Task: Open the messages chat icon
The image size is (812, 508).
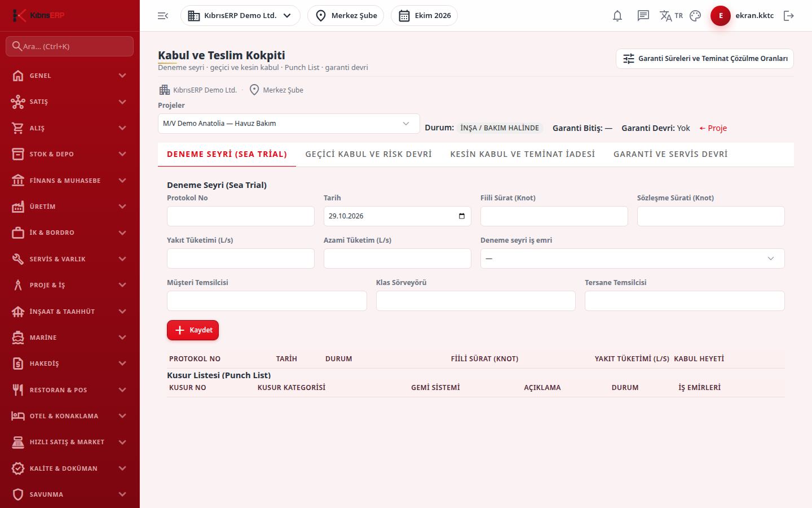Action: point(643,16)
